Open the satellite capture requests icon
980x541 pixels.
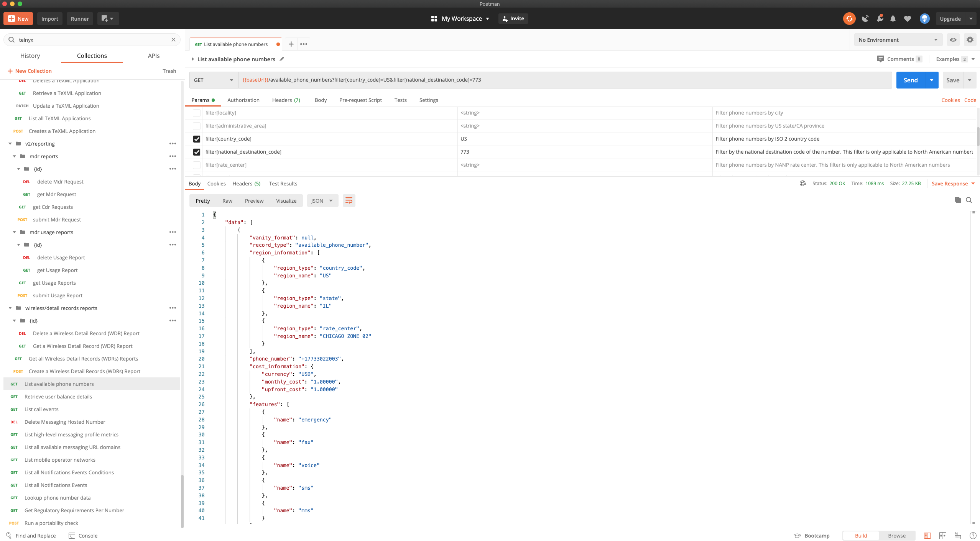(x=865, y=18)
